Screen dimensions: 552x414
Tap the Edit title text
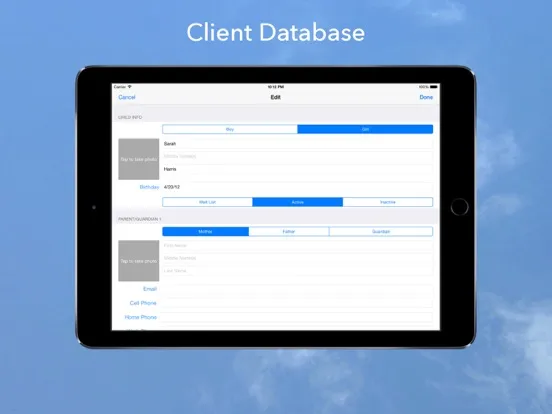click(276, 97)
